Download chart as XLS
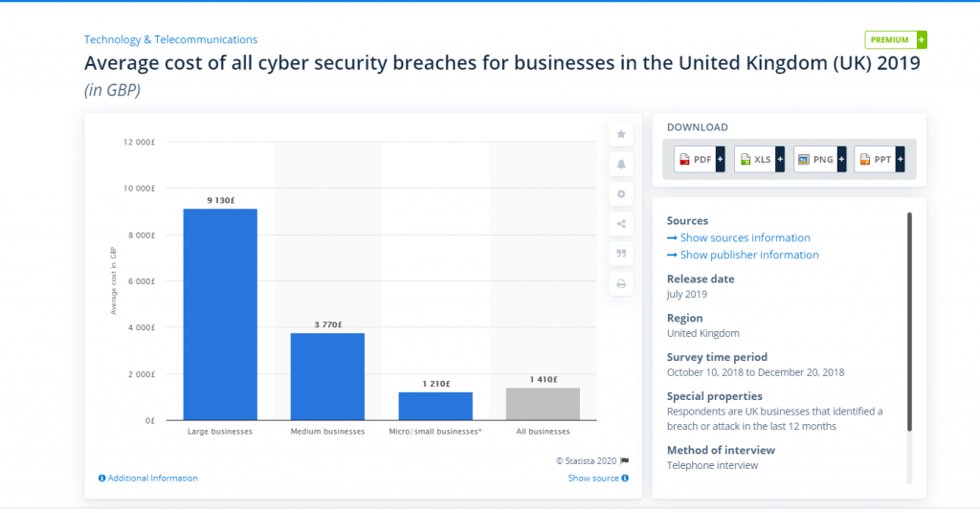 point(759,159)
